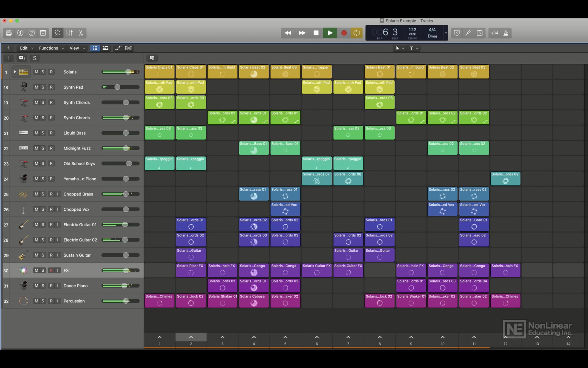Switch to Live Loops grid view

pos(95,48)
